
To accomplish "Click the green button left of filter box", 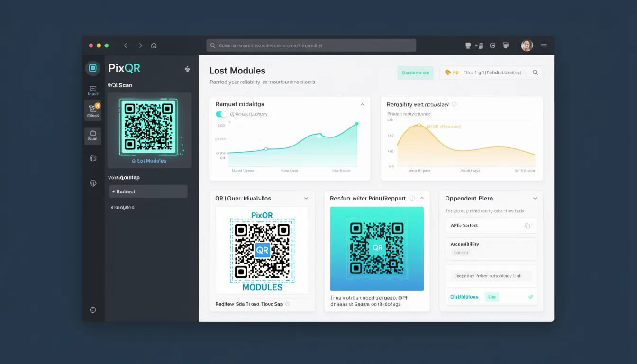I will click(415, 73).
